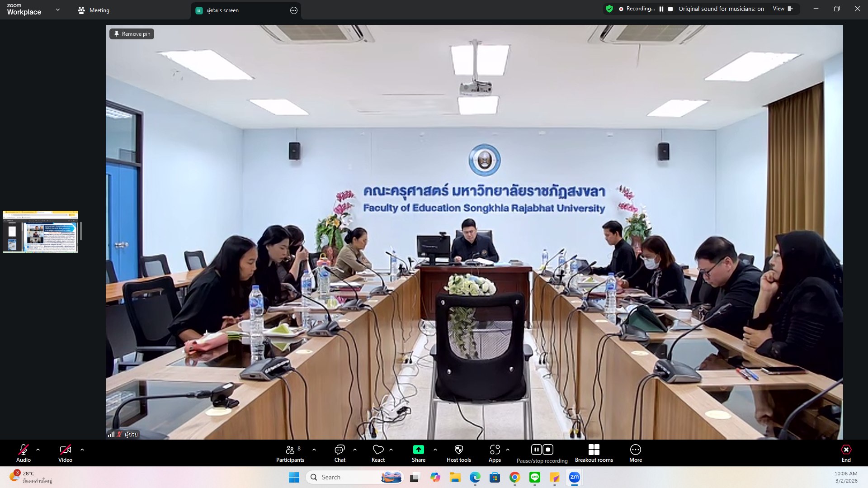Open Breakout rooms

pos(594,453)
